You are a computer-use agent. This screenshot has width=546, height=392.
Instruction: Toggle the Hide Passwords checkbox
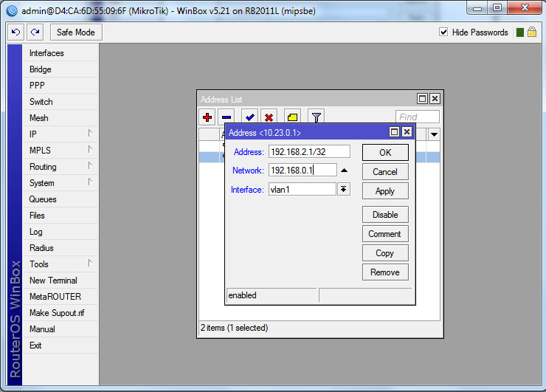tap(443, 32)
